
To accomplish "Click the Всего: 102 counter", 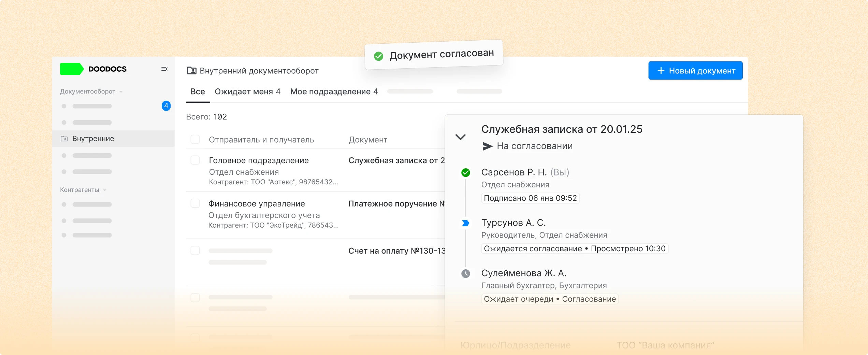I will [x=206, y=117].
